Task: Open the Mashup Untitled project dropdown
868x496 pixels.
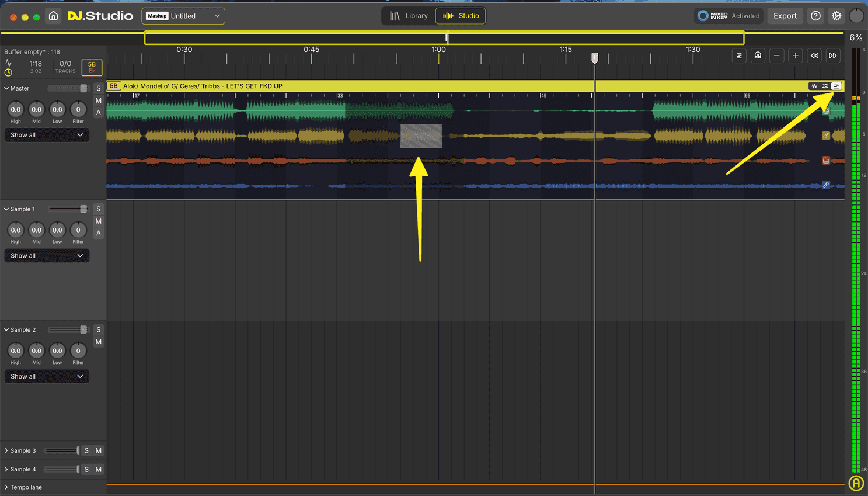Action: (x=183, y=16)
